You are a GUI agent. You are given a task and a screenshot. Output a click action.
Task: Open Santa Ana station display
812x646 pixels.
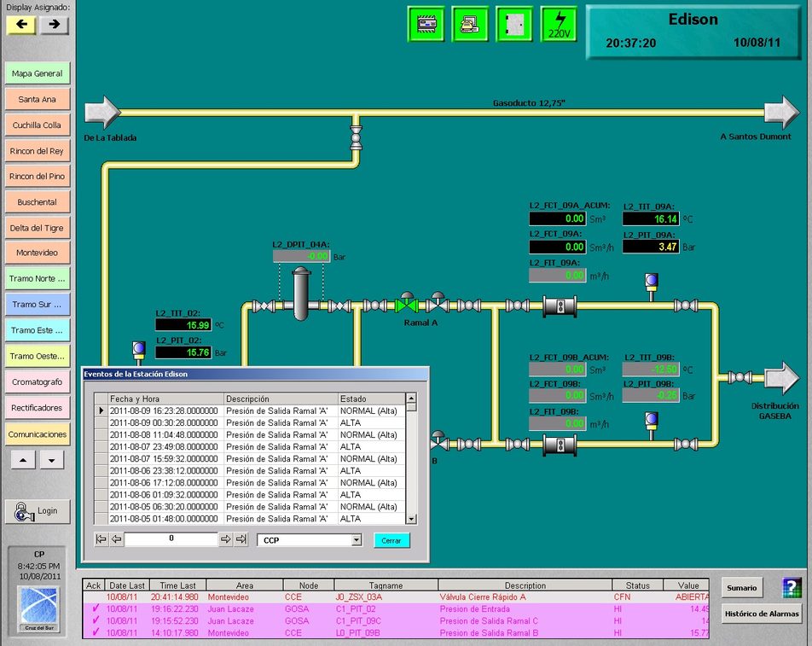(38, 100)
